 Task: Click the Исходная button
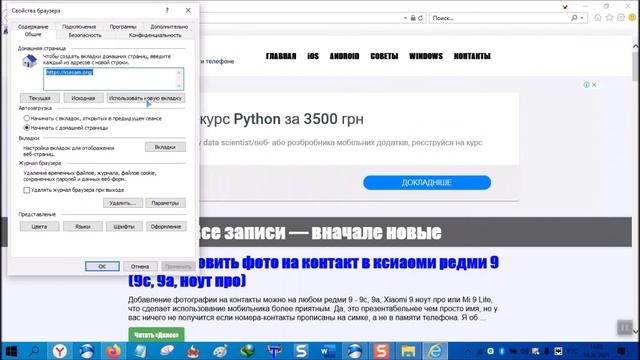click(83, 98)
